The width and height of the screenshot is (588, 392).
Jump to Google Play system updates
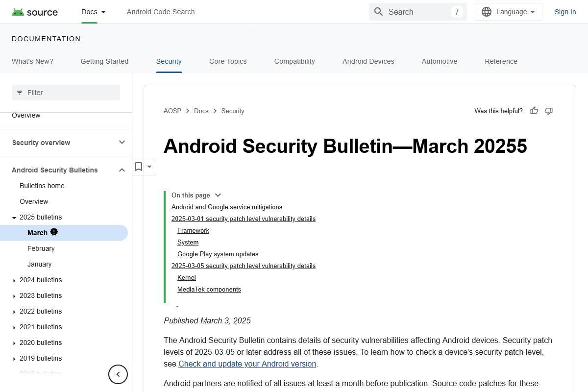click(218, 254)
